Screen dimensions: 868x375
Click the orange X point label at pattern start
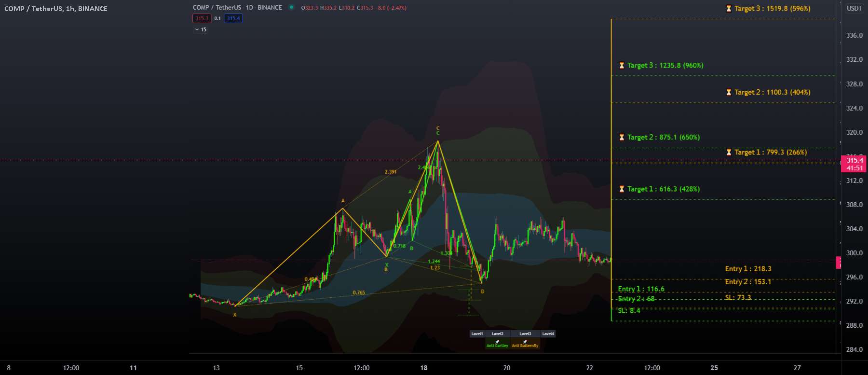pyautogui.click(x=235, y=315)
